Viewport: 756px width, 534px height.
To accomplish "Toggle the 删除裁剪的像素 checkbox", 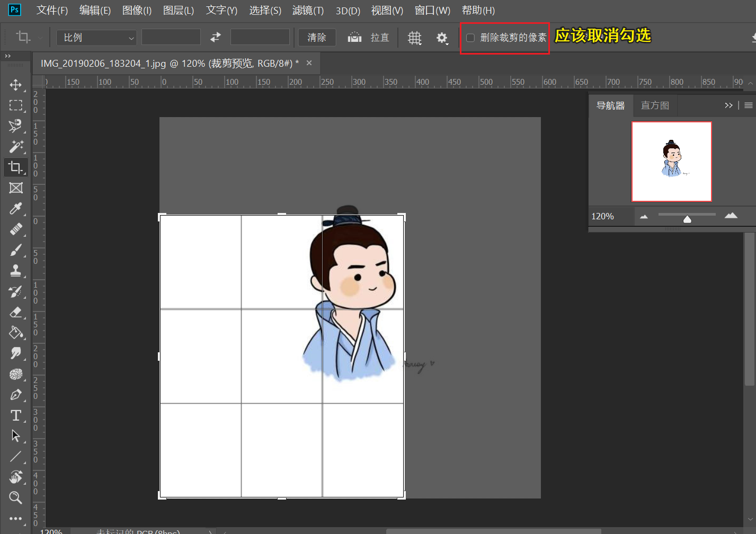I will [470, 38].
